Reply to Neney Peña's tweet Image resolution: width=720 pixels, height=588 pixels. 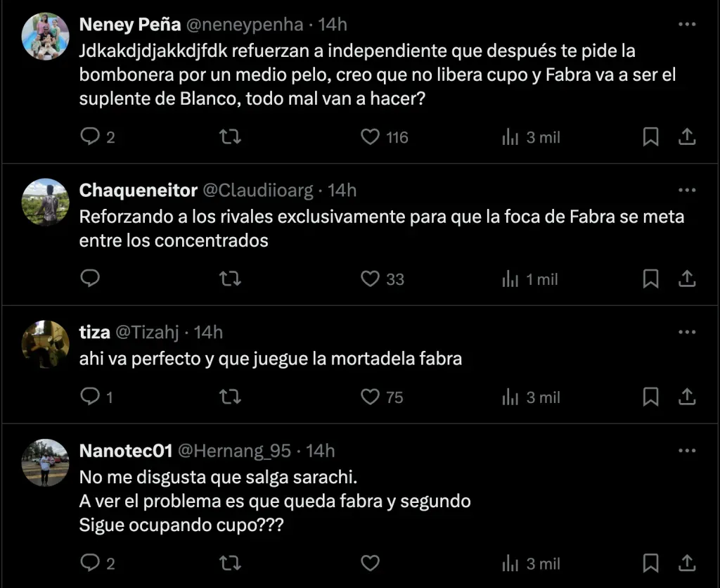tap(90, 136)
